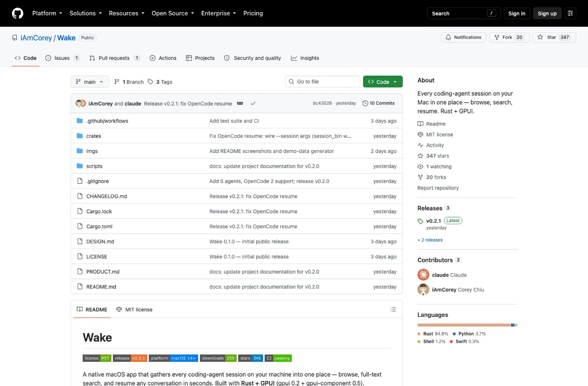Click the Cargo.toml file icon

[x=80, y=226]
